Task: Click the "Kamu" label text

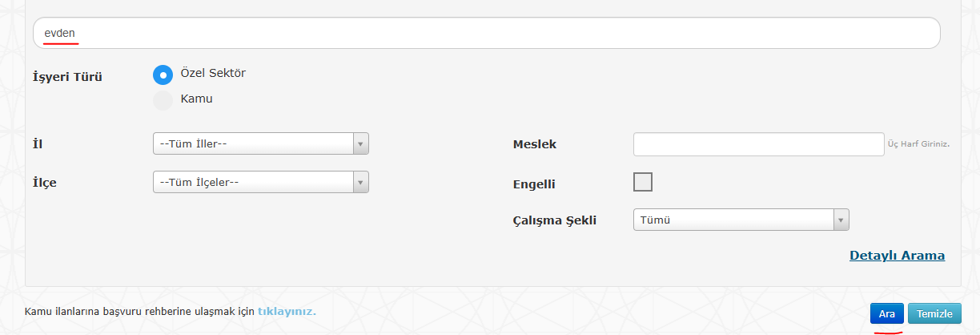Action: coord(197,99)
